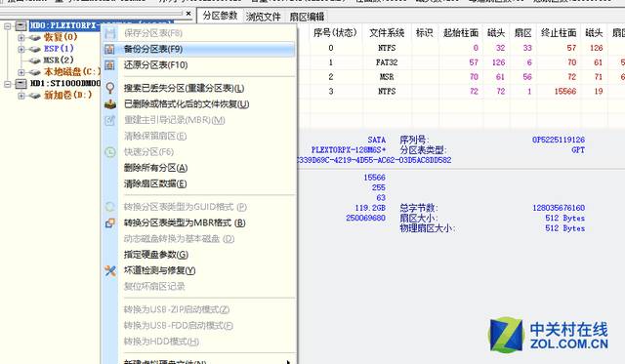
Task: Close the left disk tree panel
Action: tap(188, 14)
